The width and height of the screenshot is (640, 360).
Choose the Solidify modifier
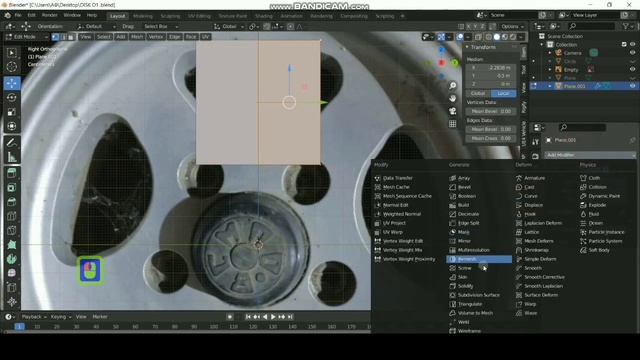(465, 286)
